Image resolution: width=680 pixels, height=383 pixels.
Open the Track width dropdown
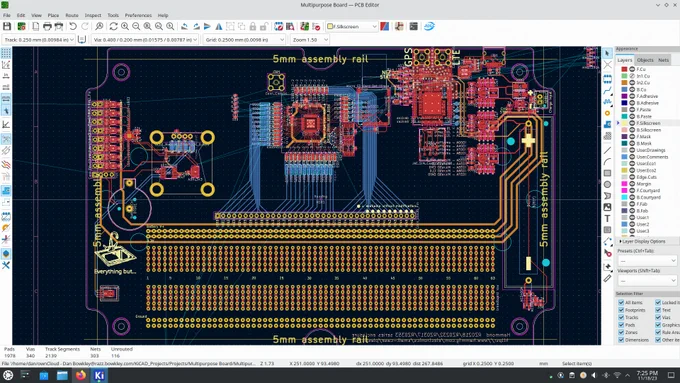39,39
